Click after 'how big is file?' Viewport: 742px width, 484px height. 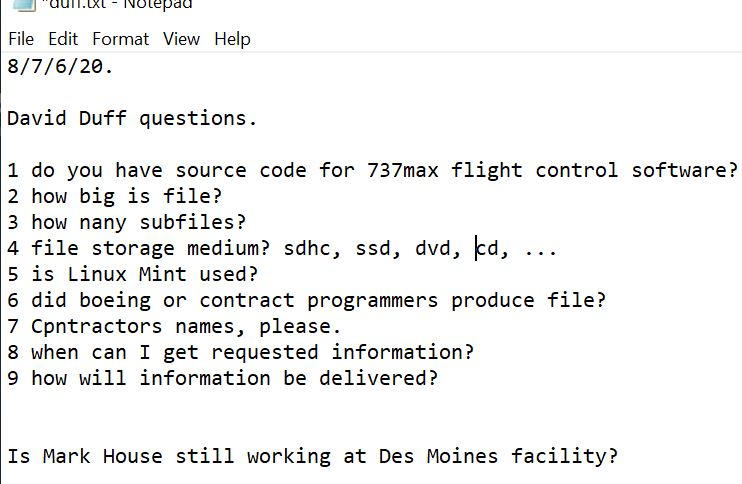(222, 196)
